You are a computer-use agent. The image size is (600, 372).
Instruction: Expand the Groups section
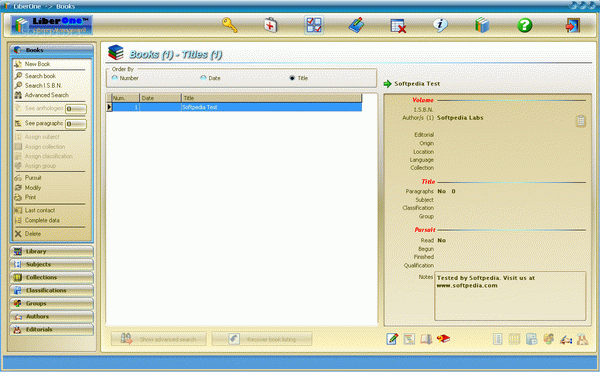click(52, 303)
